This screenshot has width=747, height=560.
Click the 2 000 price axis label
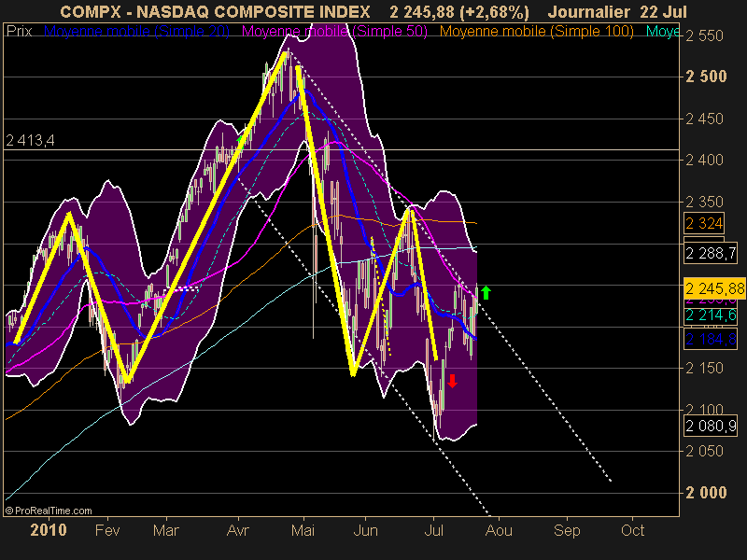pyautogui.click(x=706, y=493)
